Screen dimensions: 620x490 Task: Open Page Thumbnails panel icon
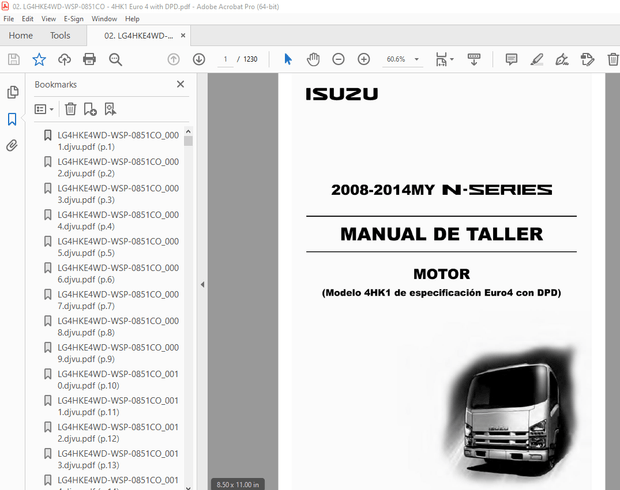click(x=13, y=92)
